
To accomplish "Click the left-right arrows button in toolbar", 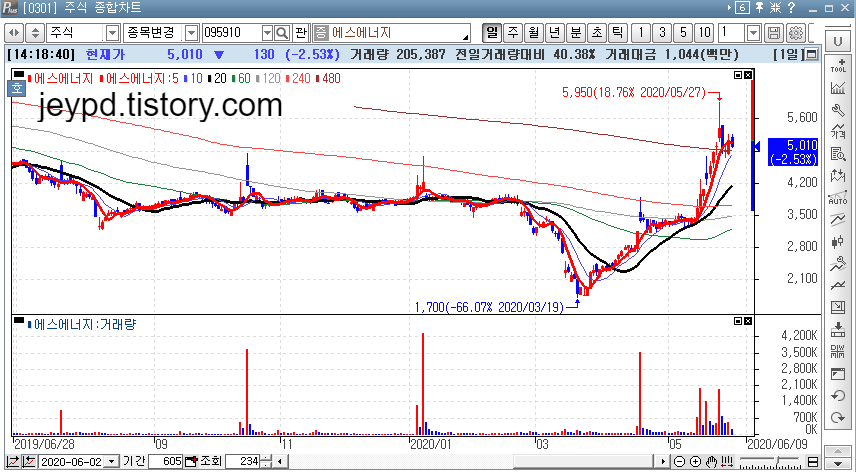I will click(14, 33).
